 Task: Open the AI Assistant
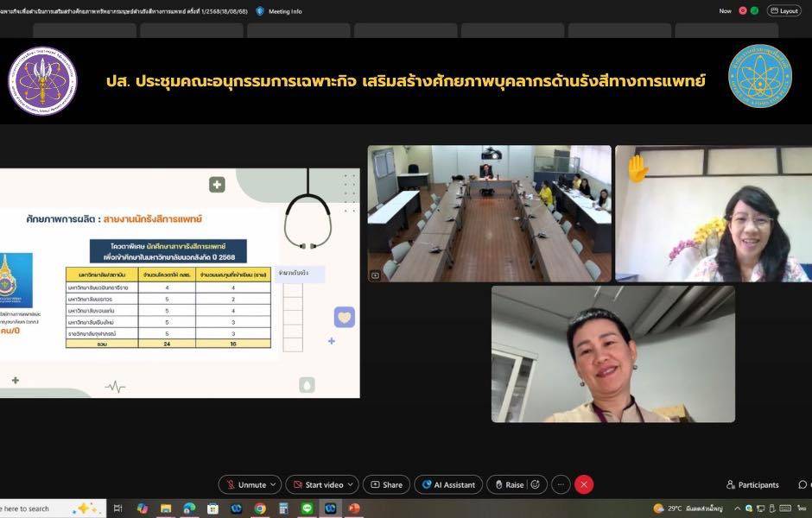pos(448,484)
